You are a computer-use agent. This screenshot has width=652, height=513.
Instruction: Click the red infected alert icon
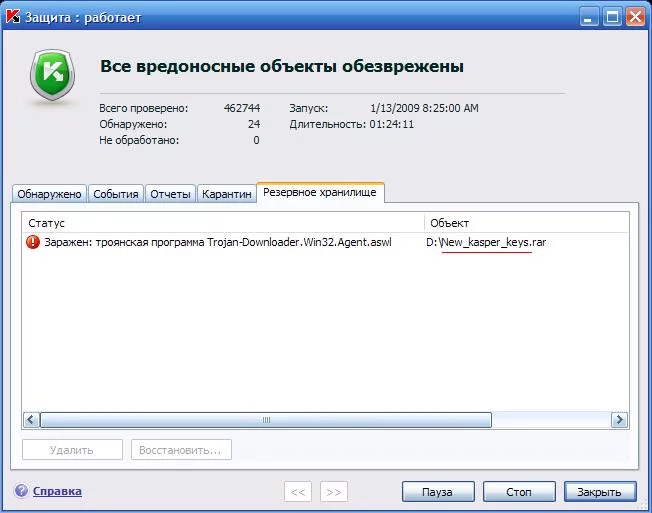(x=33, y=242)
